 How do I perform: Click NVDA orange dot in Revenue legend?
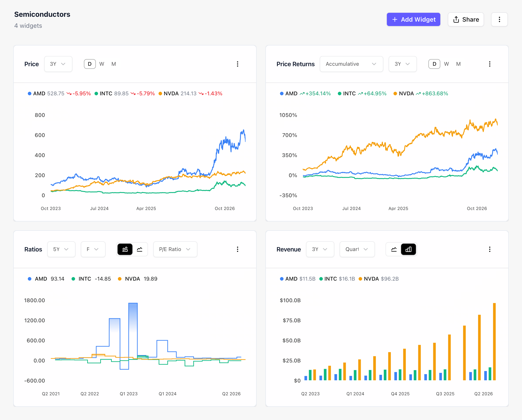(360, 279)
